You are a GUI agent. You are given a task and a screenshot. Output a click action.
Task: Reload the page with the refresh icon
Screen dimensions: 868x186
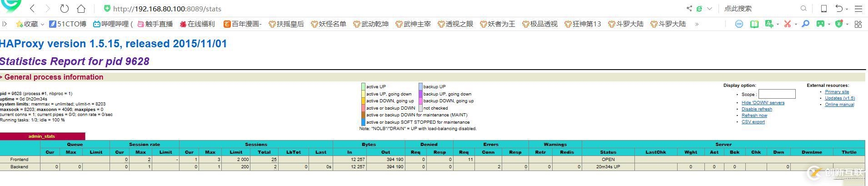(65, 8)
